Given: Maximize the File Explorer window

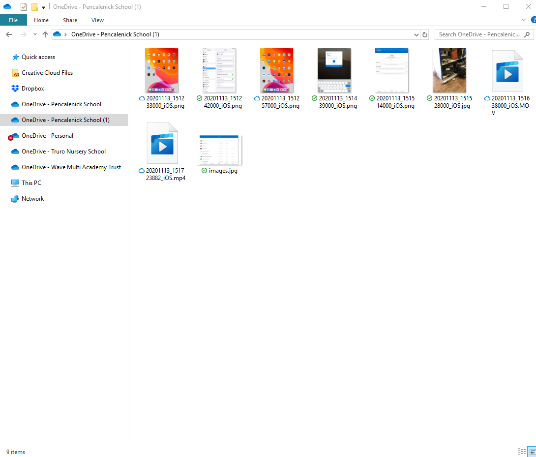Looking at the screenshot, I should pyautogui.click(x=506, y=6).
